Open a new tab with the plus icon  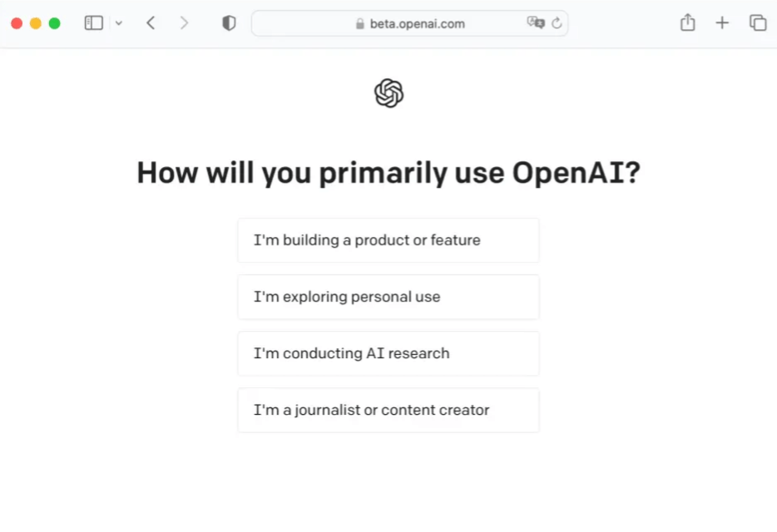722,23
